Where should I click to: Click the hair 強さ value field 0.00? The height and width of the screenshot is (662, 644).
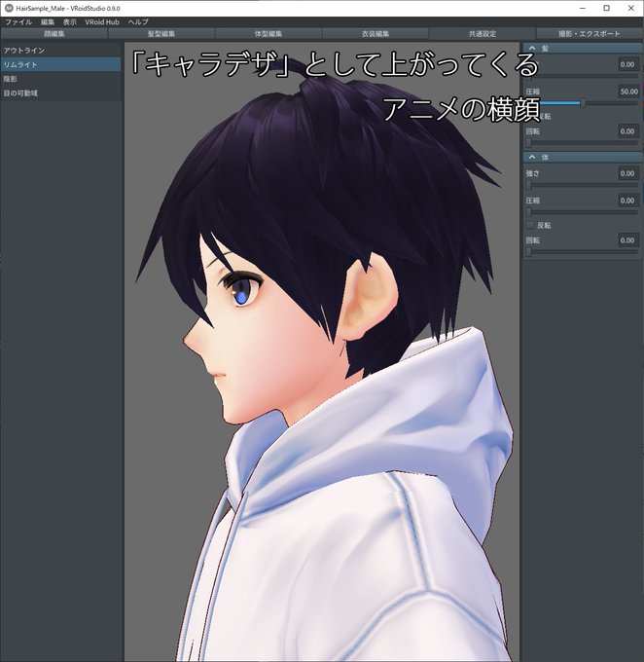(628, 64)
